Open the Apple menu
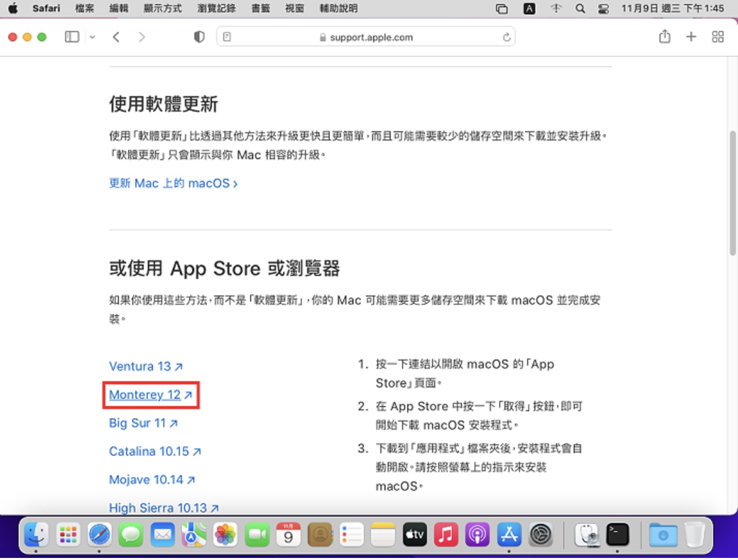 click(13, 8)
